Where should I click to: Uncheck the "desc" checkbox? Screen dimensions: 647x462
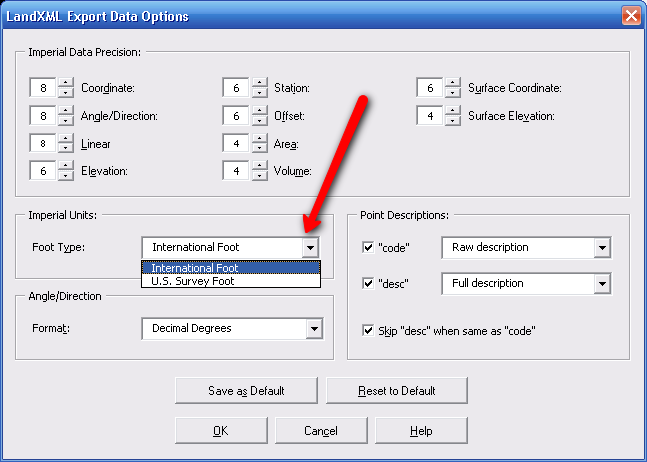(368, 283)
